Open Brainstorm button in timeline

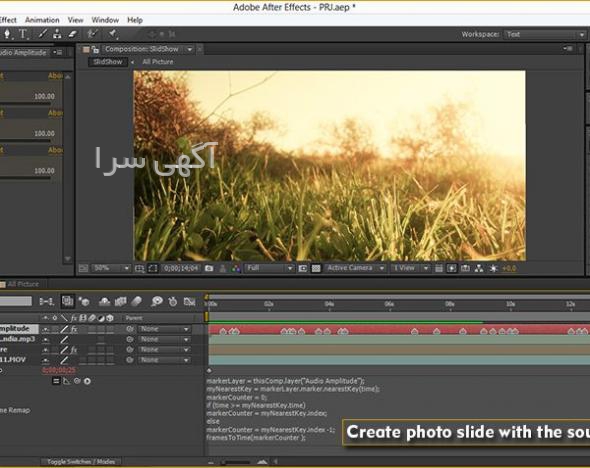click(x=157, y=301)
